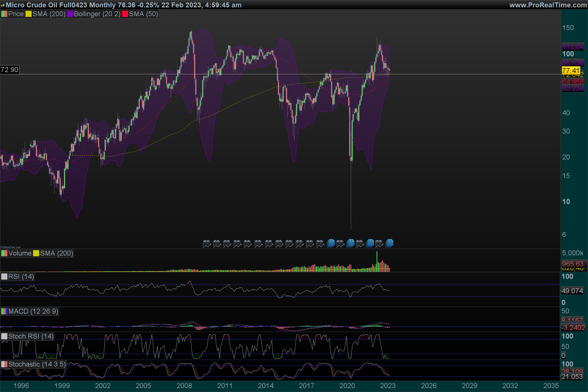
Task: Click the leftmost grey calendar event icon
Action: pyautogui.click(x=207, y=244)
